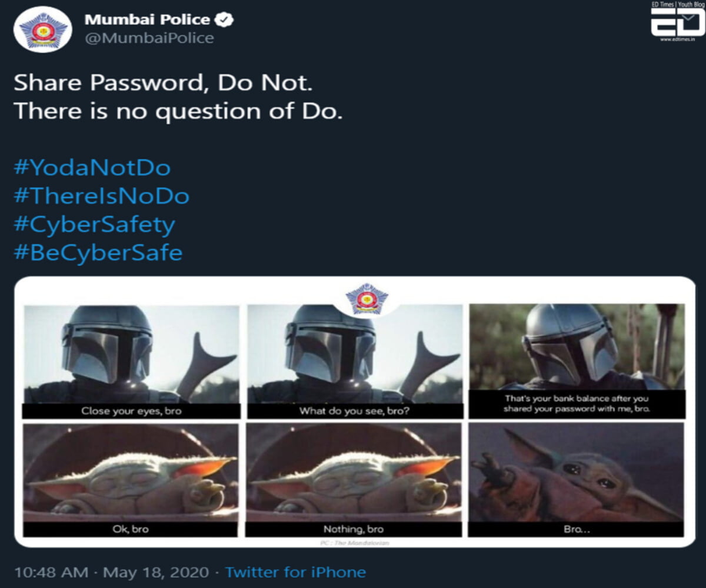
Task: Click the Twitter for iPhone source link
Action: pyautogui.click(x=295, y=572)
